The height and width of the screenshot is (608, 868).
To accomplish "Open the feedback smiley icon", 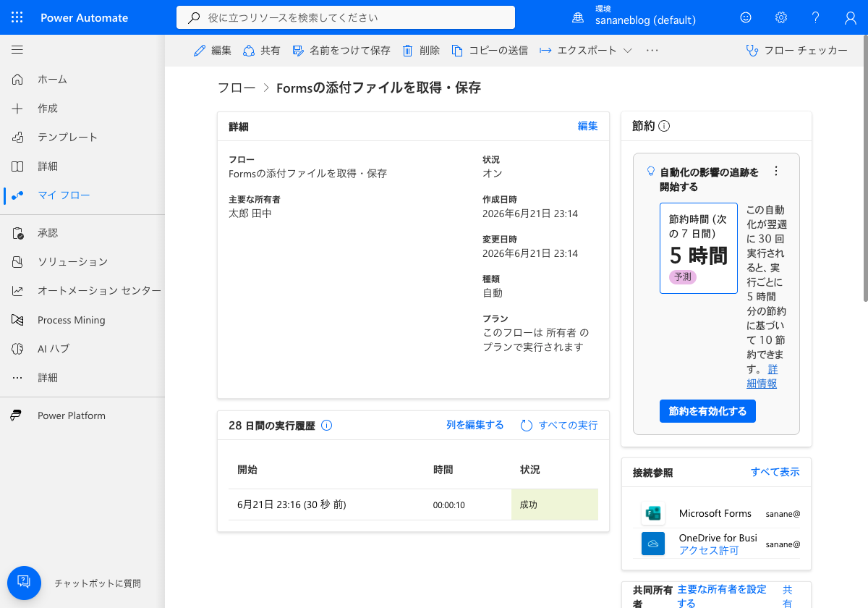I will [x=746, y=17].
